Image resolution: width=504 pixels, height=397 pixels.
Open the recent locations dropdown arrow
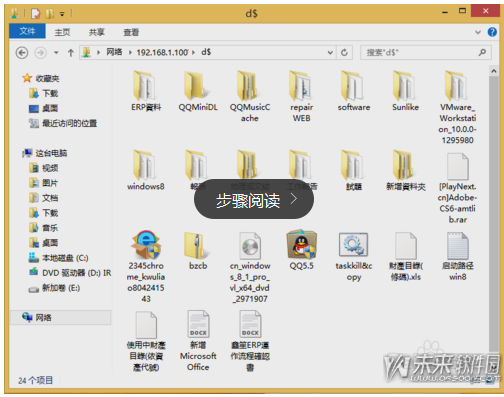click(56, 53)
